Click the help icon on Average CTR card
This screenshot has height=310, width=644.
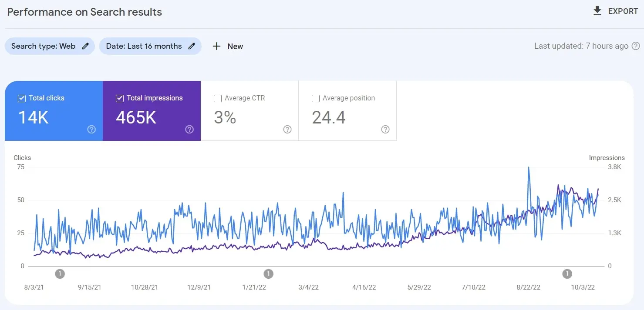[287, 129]
